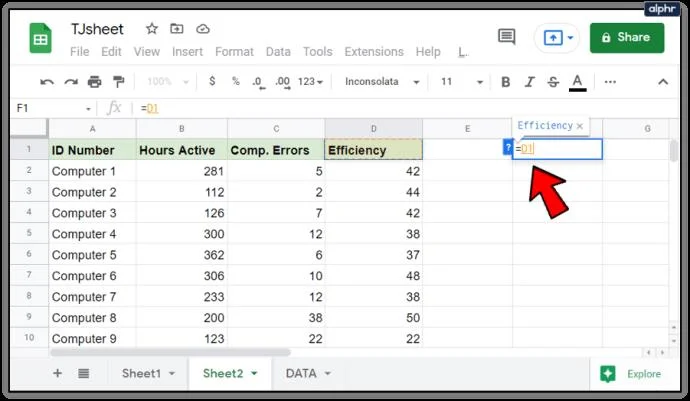This screenshot has height=401, width=690.
Task: Select the 'ID Number' header cell
Action: 92,150
